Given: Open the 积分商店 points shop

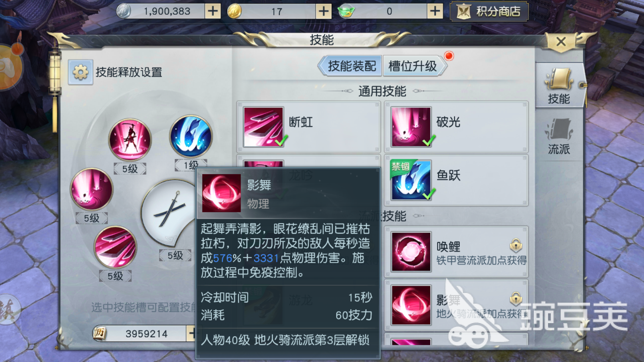Looking at the screenshot, I should 489,12.
